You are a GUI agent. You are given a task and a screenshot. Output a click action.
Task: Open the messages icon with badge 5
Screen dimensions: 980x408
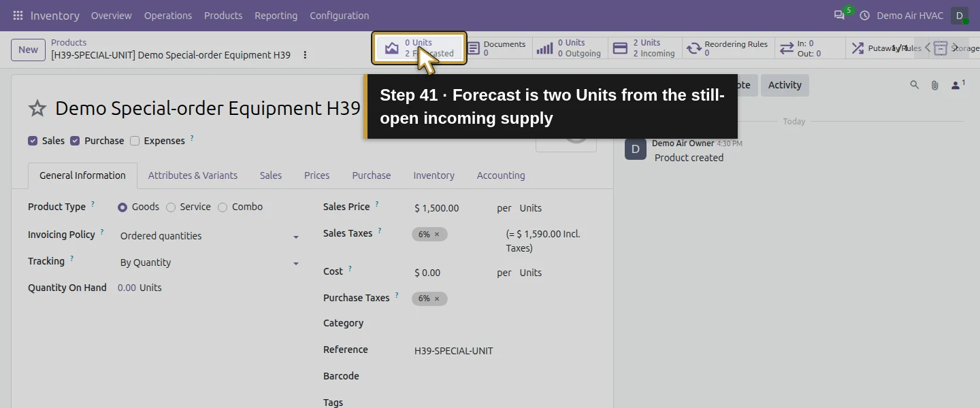(840, 15)
